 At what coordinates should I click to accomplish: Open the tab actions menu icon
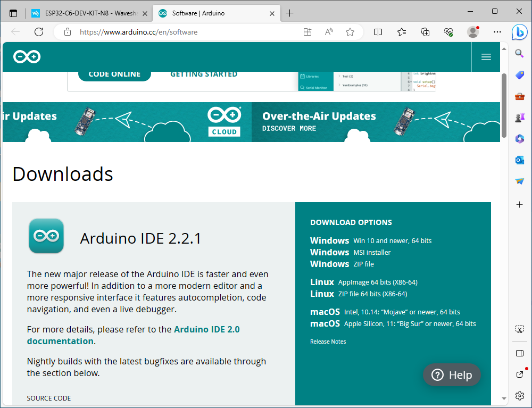coord(13,13)
